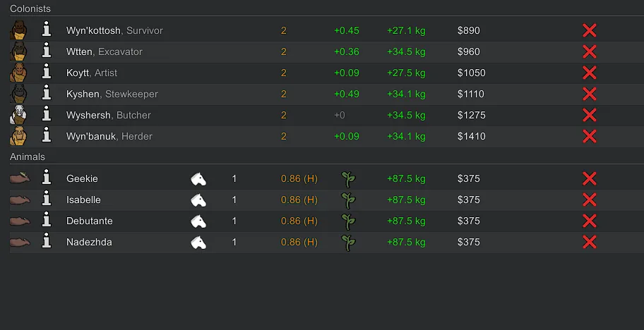Screen dimensions: 644x330
Task: Click Wtten's colonist portrait
Action: tap(19, 51)
